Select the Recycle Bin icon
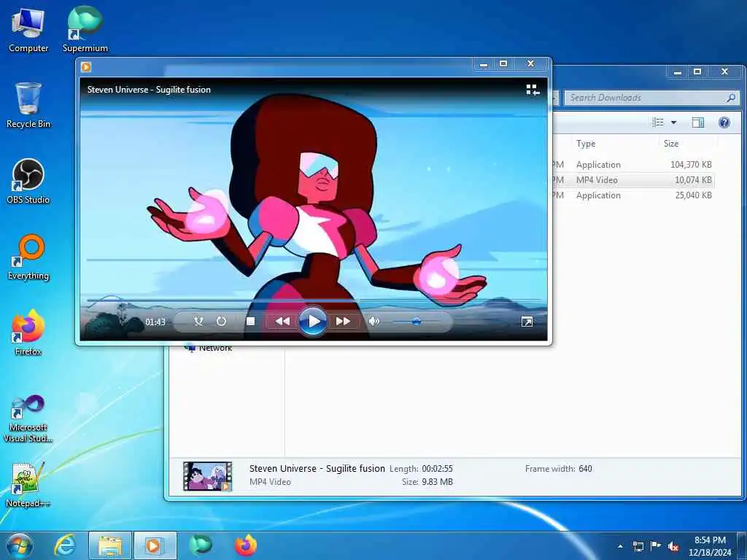The height and width of the screenshot is (560, 747). 28,106
